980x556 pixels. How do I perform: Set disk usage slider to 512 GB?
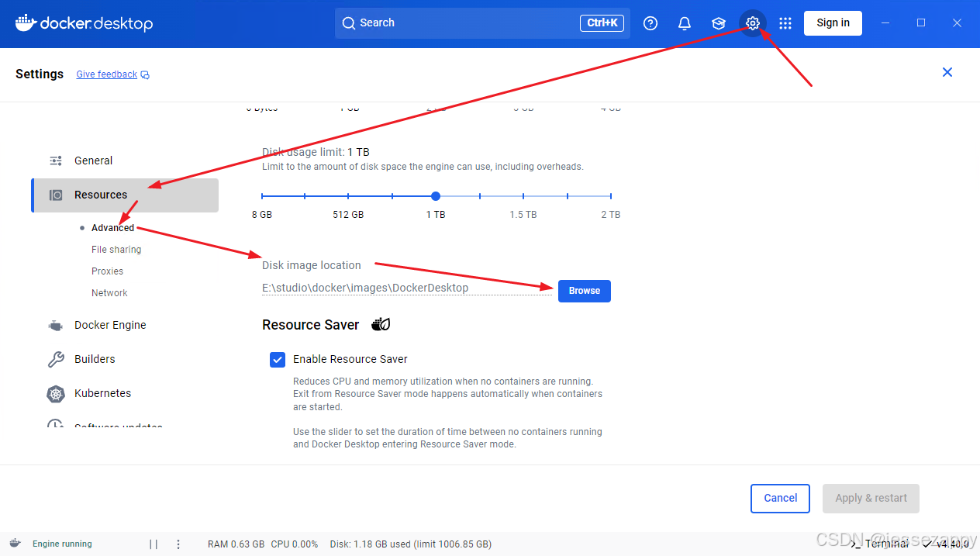(x=348, y=196)
